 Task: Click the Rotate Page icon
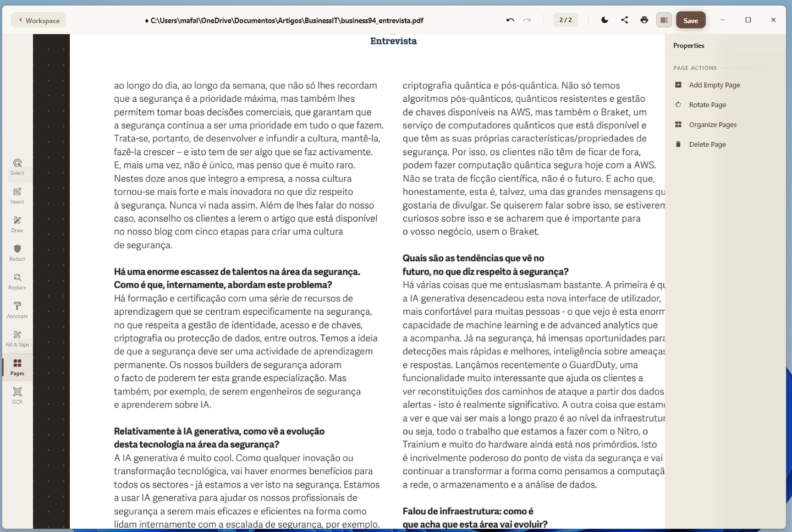tap(678, 105)
